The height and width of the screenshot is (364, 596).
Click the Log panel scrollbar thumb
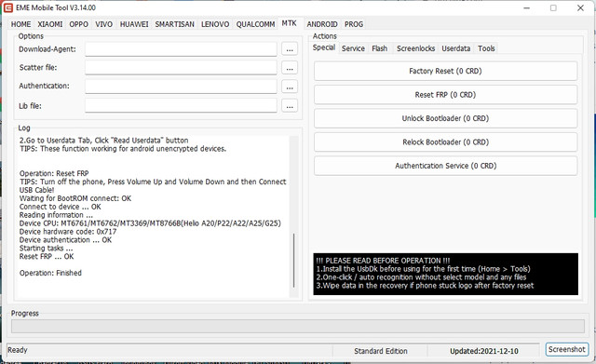(294, 261)
